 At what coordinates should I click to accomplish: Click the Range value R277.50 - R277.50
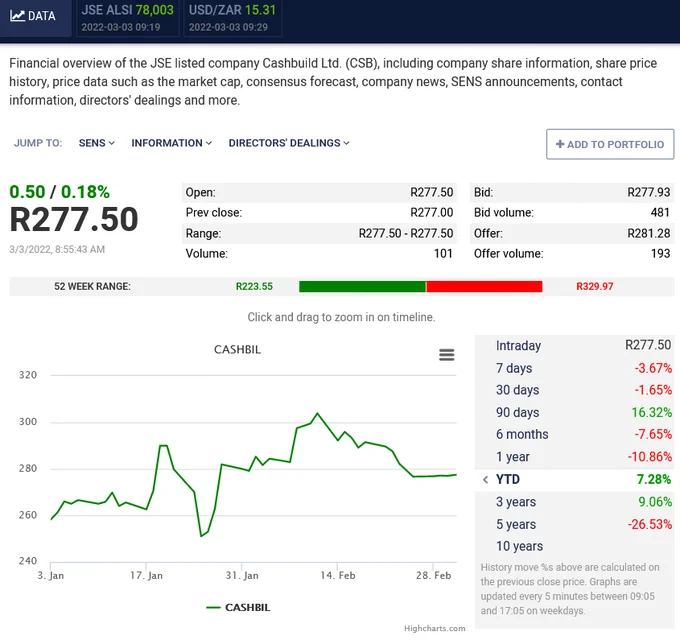406,233
